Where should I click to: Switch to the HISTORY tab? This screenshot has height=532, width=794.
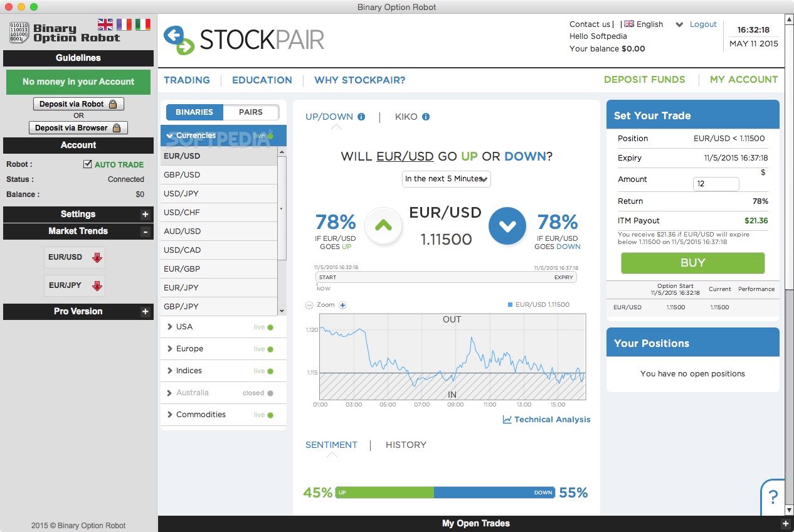coord(406,445)
